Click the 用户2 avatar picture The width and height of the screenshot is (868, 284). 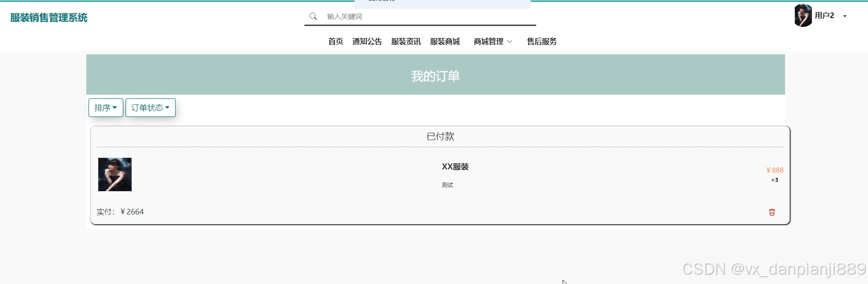803,15
